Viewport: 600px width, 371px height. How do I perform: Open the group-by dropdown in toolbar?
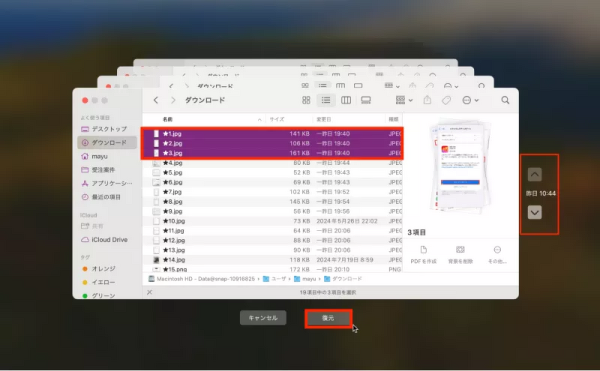(x=404, y=100)
